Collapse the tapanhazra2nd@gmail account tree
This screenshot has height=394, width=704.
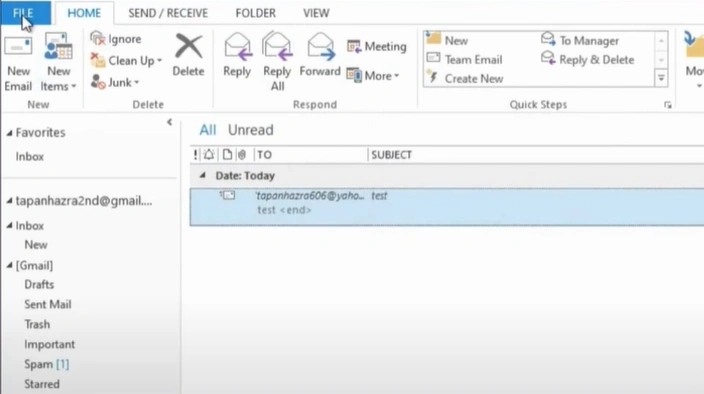(x=9, y=201)
